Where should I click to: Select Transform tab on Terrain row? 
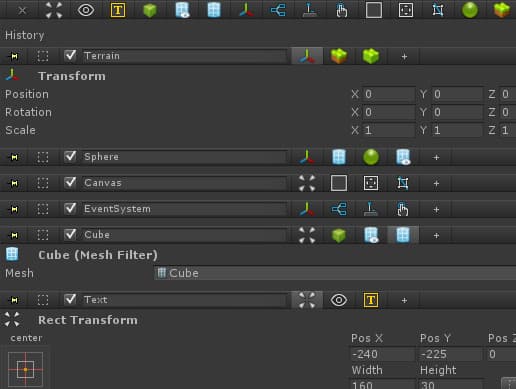[307, 56]
